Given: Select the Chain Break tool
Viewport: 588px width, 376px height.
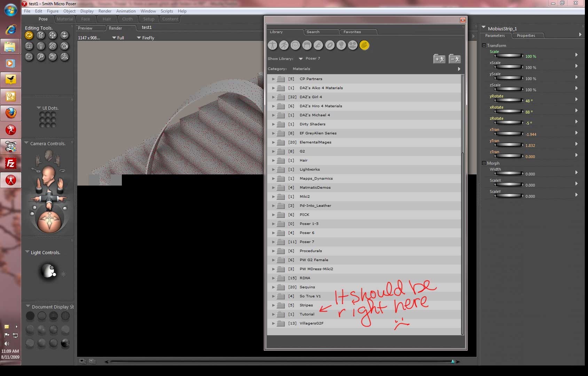Looking at the screenshot, I should 53,46.
